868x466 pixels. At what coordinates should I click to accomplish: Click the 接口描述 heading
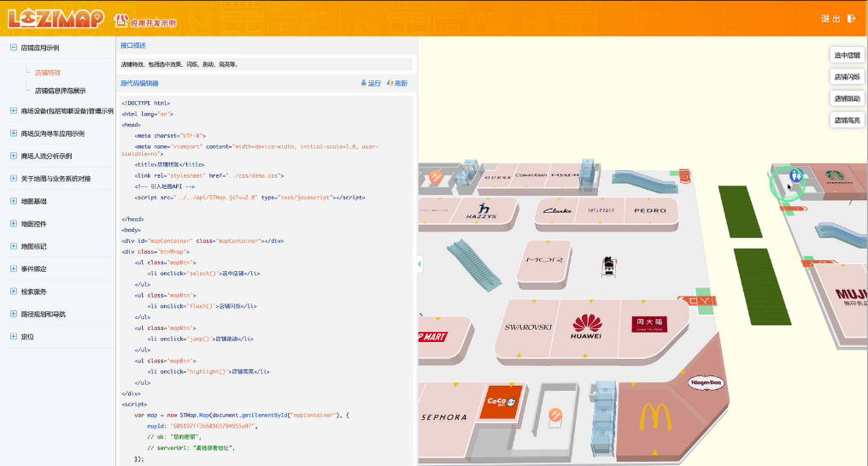pos(133,45)
